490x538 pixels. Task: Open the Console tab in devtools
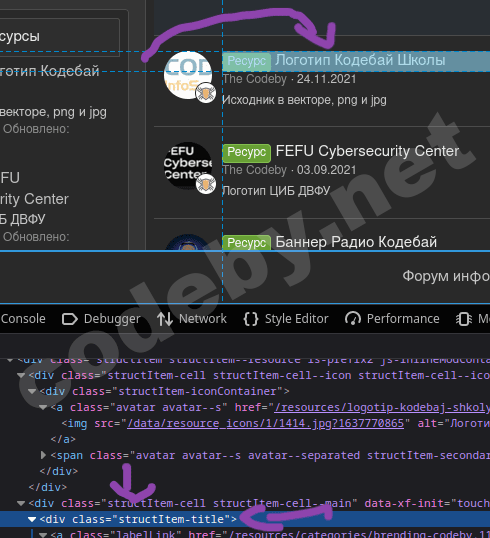(x=23, y=319)
